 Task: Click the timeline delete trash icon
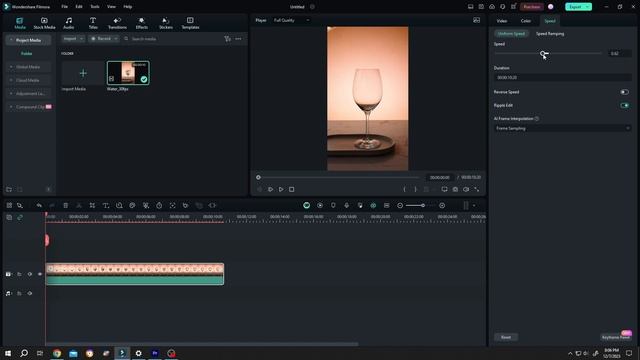(65, 205)
